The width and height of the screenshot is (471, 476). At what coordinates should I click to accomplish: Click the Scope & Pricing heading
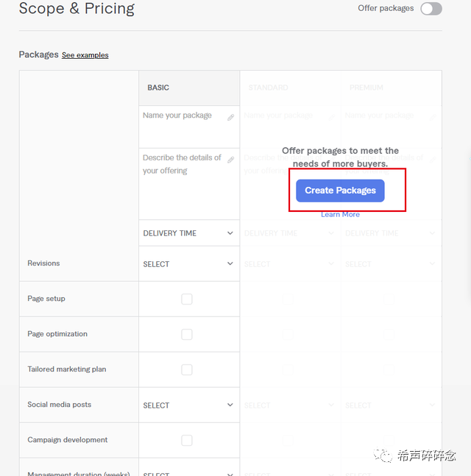(x=77, y=9)
